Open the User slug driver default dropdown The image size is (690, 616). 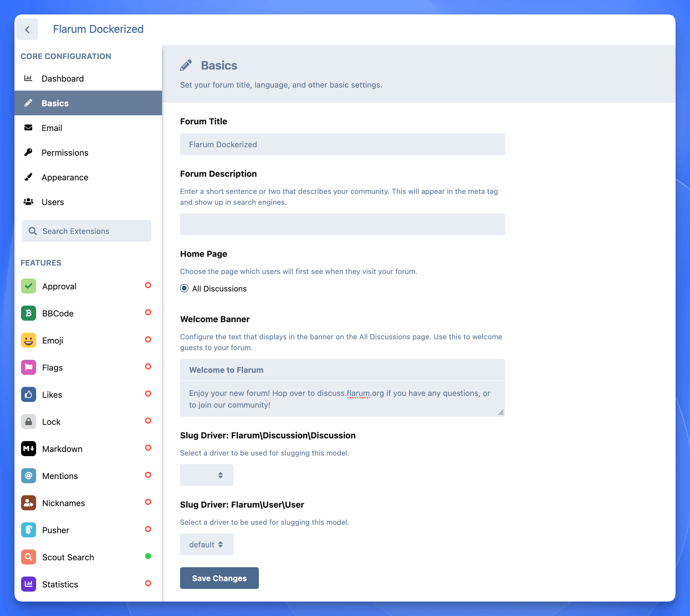click(207, 544)
